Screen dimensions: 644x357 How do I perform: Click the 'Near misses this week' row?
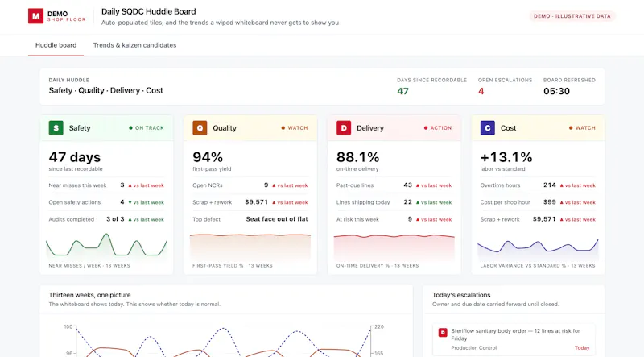click(106, 185)
